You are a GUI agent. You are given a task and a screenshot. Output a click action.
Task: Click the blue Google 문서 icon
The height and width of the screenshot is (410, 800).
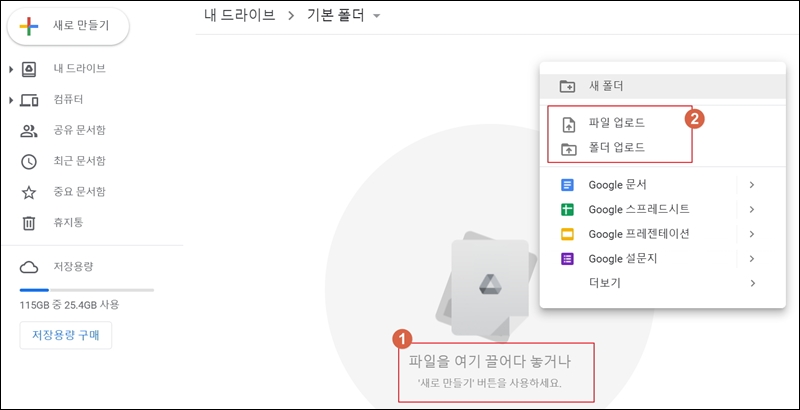[567, 185]
